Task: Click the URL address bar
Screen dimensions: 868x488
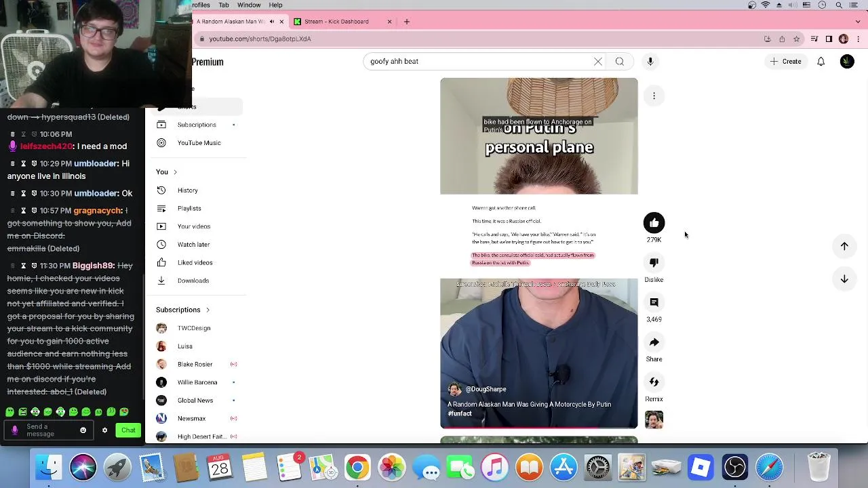Action: point(475,39)
